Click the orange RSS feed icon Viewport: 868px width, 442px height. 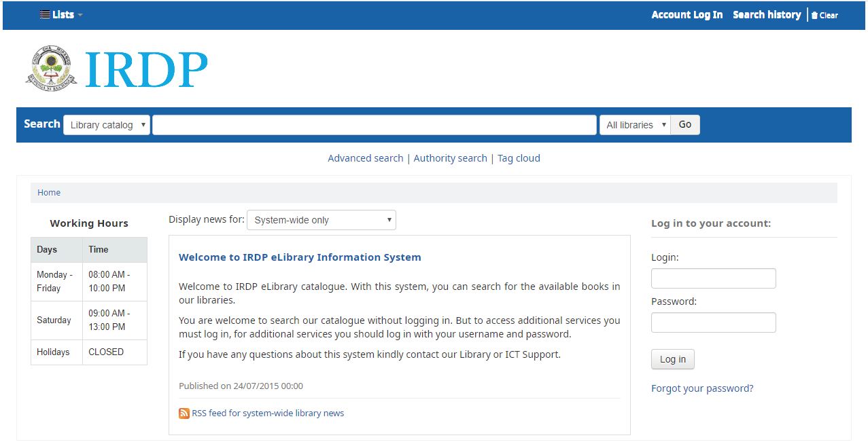184,413
